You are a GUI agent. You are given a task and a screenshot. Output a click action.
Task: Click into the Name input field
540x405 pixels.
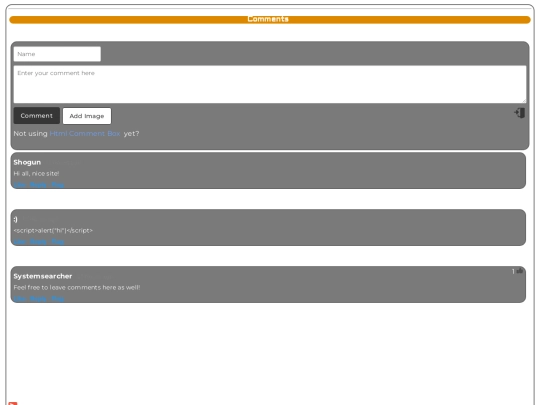(x=57, y=54)
